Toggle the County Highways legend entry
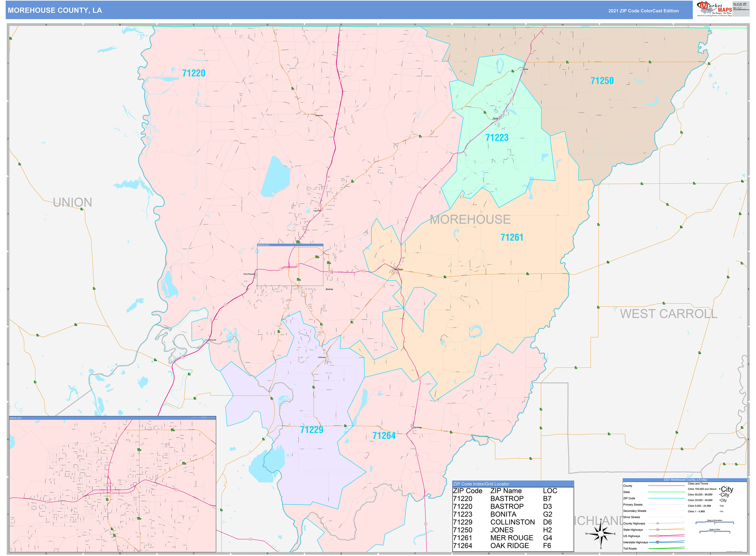 tap(634, 523)
